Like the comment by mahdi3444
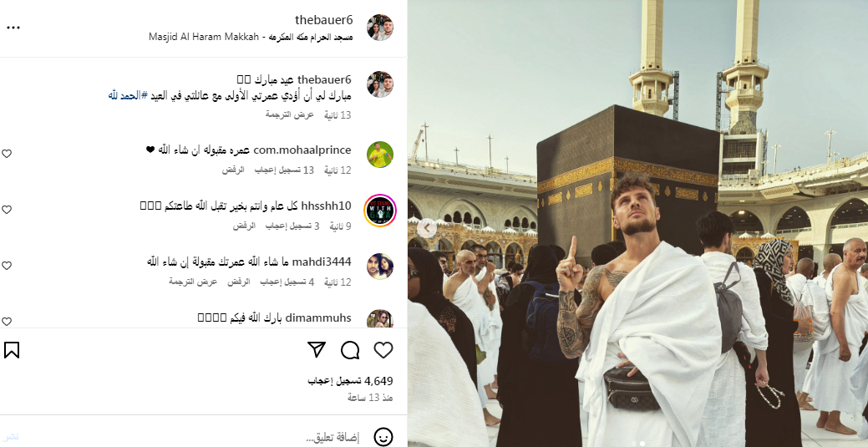Screen dimensions: 868x447 (x=7, y=266)
